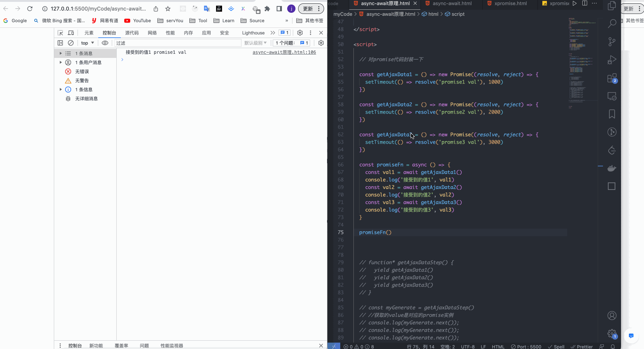
Task: Open the Bookmarks icon in VS Code activity bar
Action: [x=612, y=114]
